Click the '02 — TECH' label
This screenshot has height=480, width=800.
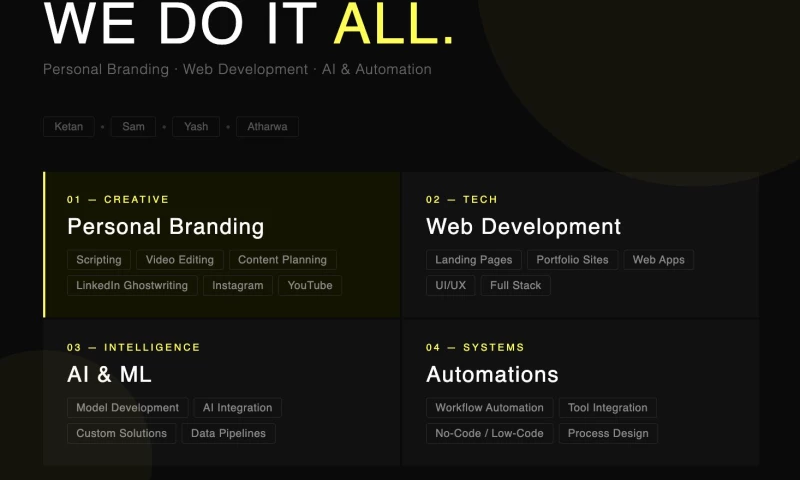click(462, 199)
